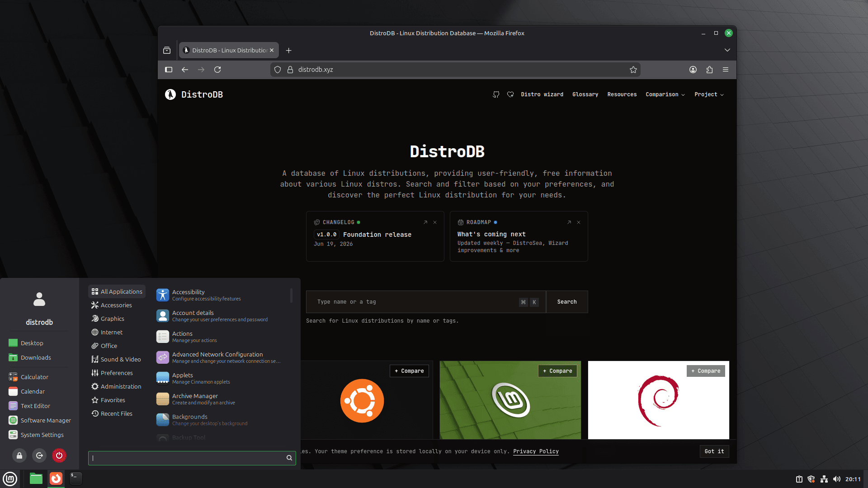Open Resources navigation item
Screen dimensions: 868x488
click(622, 94)
